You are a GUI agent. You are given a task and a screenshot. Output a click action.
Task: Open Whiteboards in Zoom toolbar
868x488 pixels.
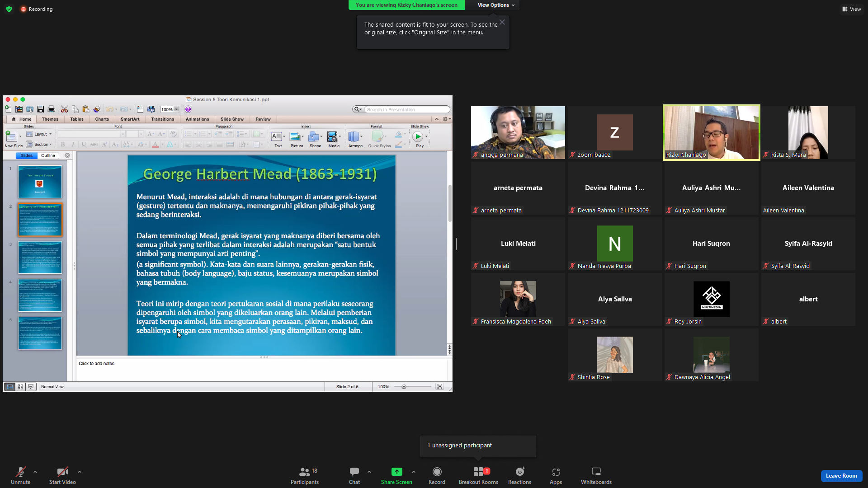(x=596, y=475)
